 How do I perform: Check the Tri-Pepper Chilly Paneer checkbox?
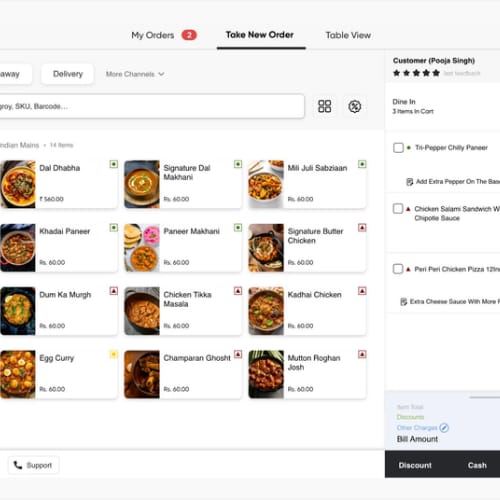(x=398, y=148)
